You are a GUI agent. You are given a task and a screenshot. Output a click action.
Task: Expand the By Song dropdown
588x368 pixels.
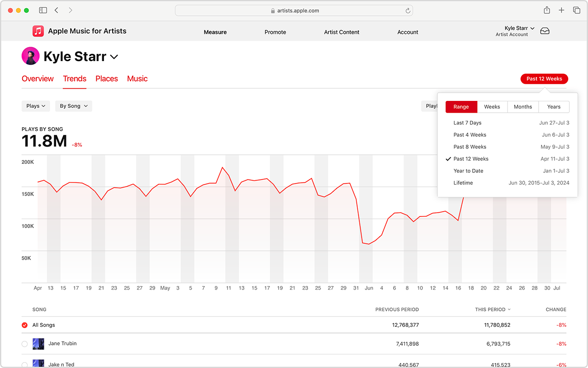[73, 106]
